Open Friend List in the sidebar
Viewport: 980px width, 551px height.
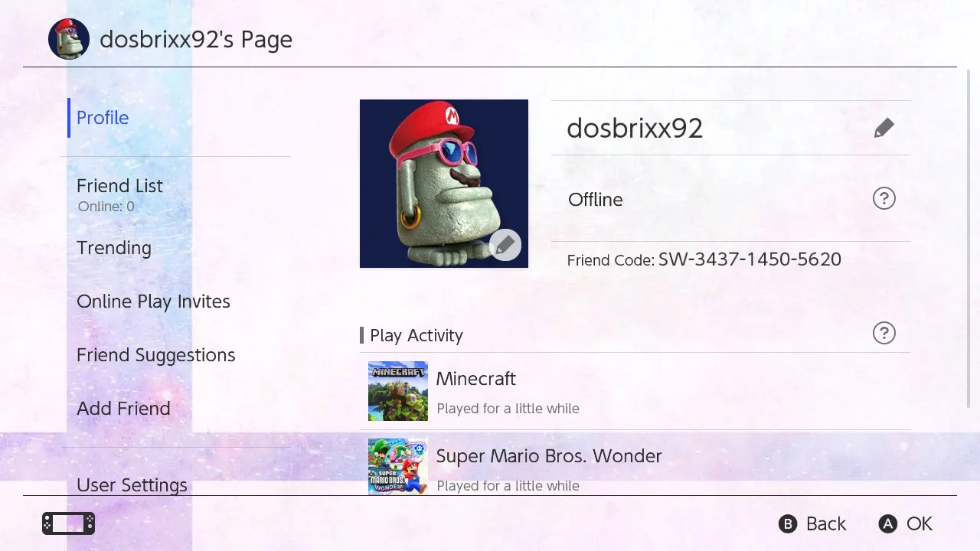[119, 186]
